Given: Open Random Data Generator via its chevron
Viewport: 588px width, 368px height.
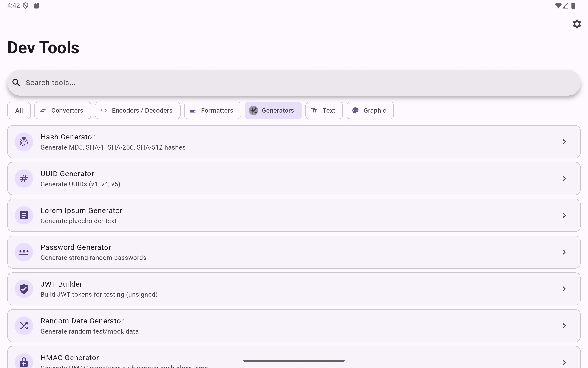Looking at the screenshot, I should click(x=564, y=326).
